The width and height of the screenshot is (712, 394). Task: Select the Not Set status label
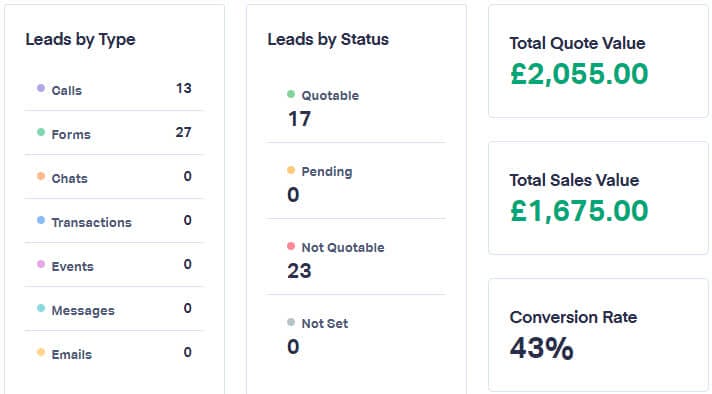(x=325, y=324)
